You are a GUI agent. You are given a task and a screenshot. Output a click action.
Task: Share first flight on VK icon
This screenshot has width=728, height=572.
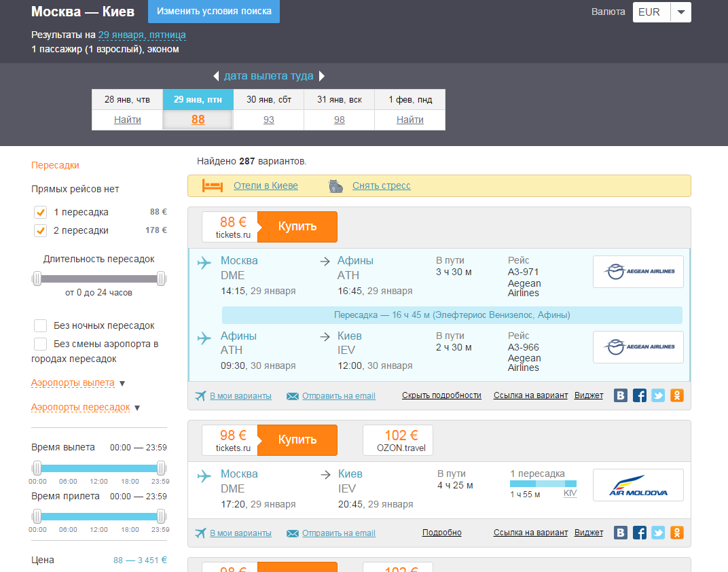[x=620, y=395]
